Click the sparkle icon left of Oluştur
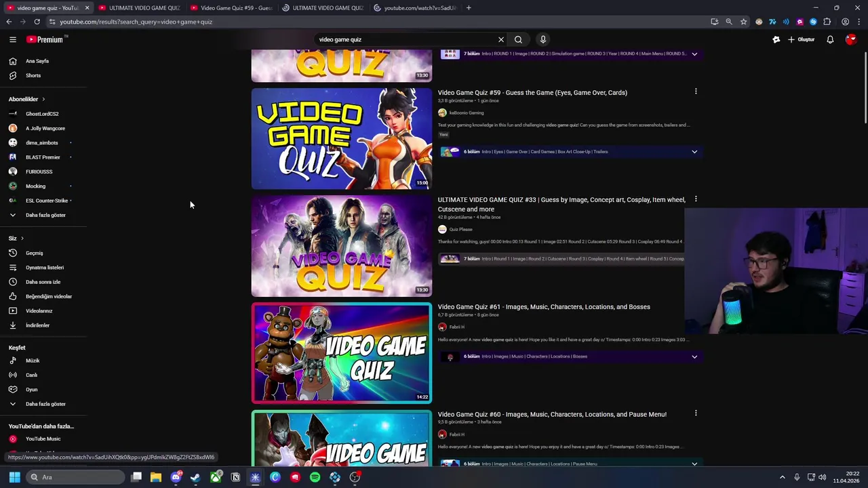The height and width of the screenshot is (488, 868). 776,39
